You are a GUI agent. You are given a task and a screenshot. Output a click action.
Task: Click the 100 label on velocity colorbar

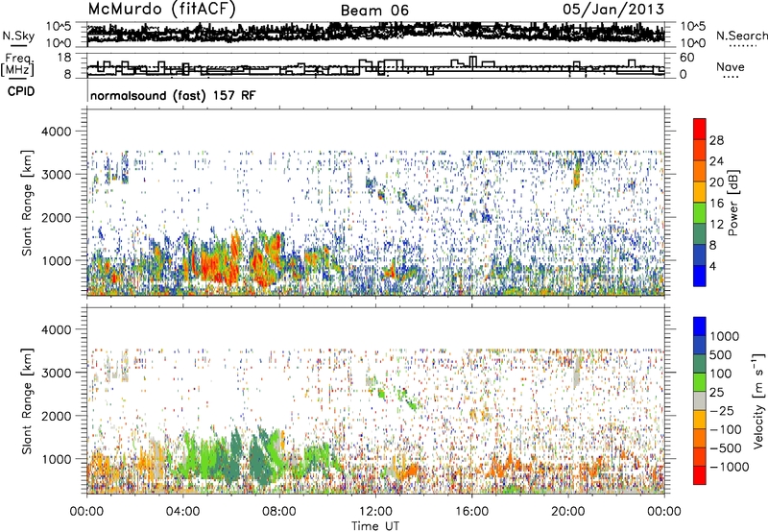tap(722, 374)
